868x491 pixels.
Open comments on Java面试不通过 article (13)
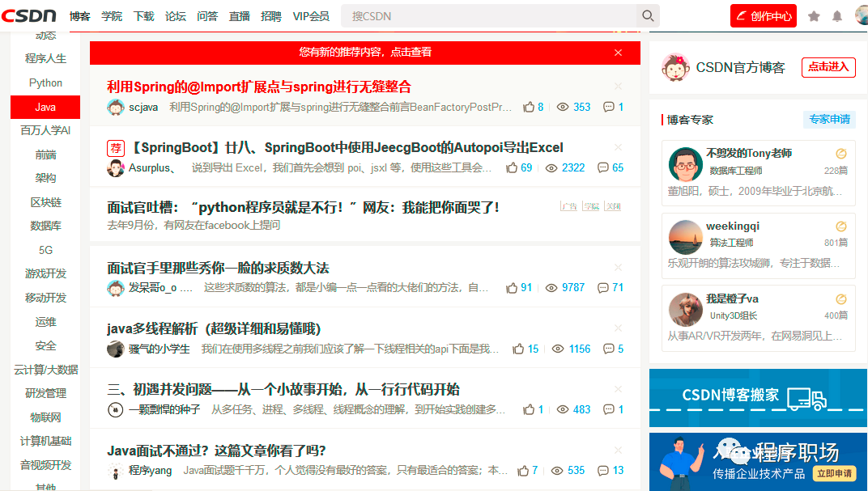(x=603, y=471)
